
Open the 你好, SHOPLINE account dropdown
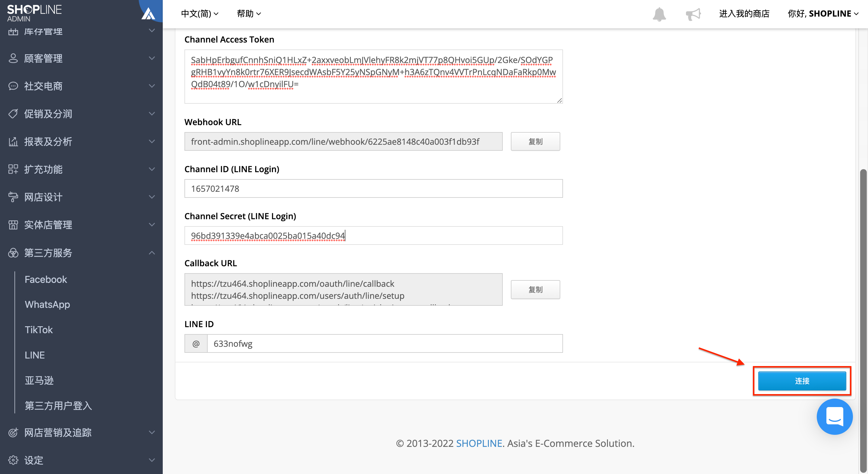pyautogui.click(x=823, y=14)
